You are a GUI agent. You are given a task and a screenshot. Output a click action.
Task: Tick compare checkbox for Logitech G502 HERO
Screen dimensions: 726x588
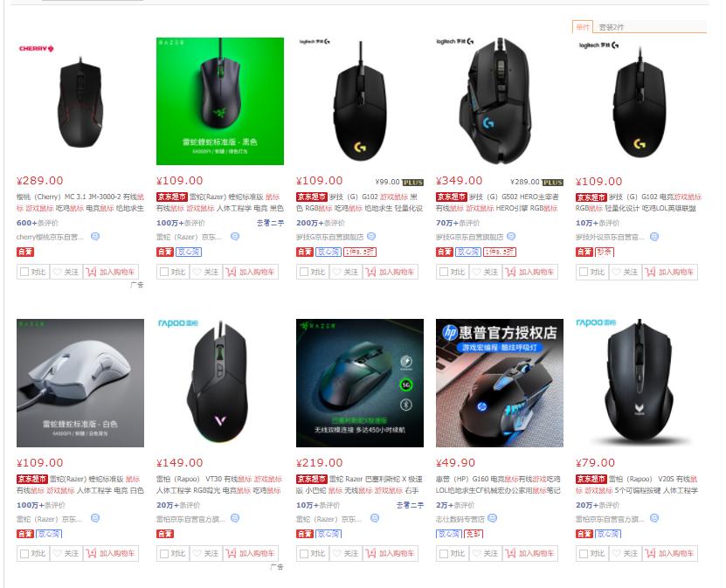[444, 272]
